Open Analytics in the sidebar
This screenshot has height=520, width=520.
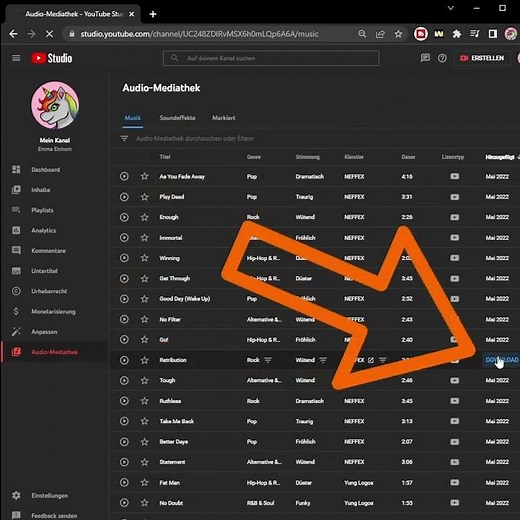pyautogui.click(x=53, y=230)
